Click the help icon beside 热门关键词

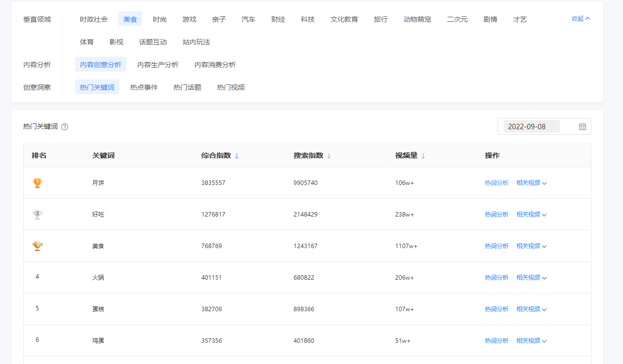[65, 127]
